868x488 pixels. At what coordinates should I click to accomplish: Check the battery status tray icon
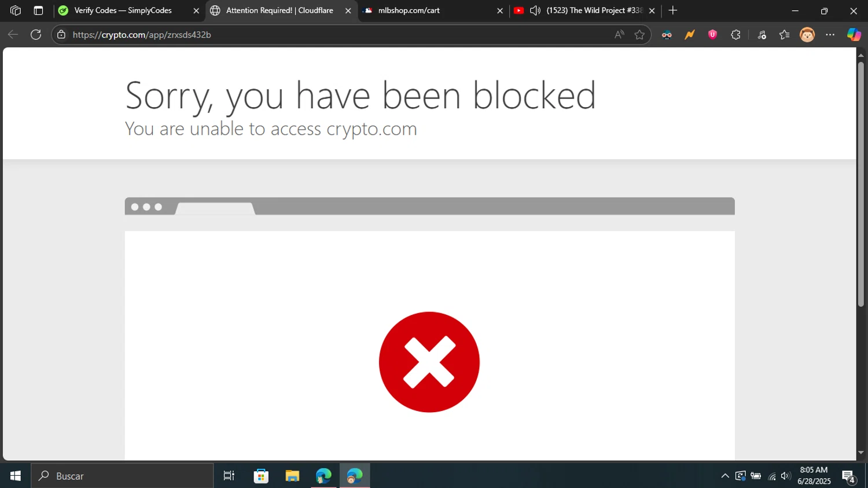click(756, 476)
